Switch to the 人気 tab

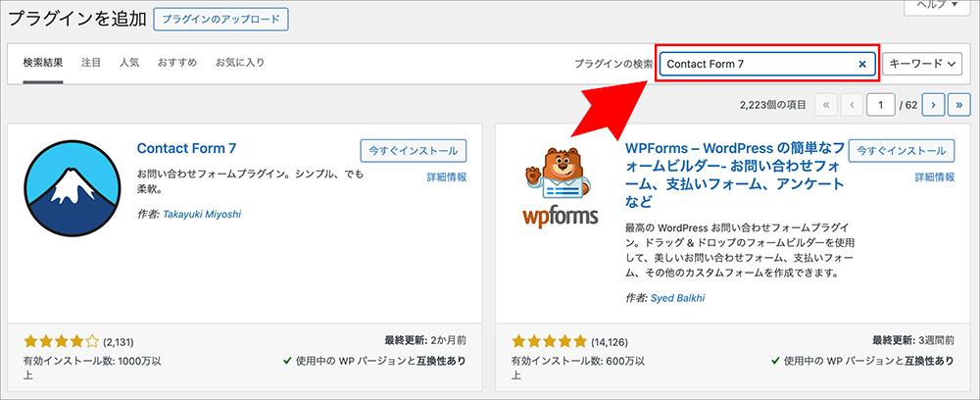[129, 63]
